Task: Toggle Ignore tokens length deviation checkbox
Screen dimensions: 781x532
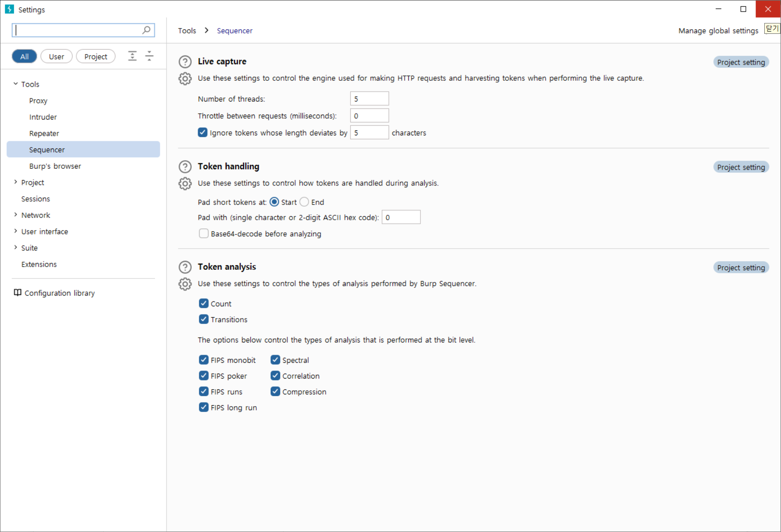Action: [203, 132]
